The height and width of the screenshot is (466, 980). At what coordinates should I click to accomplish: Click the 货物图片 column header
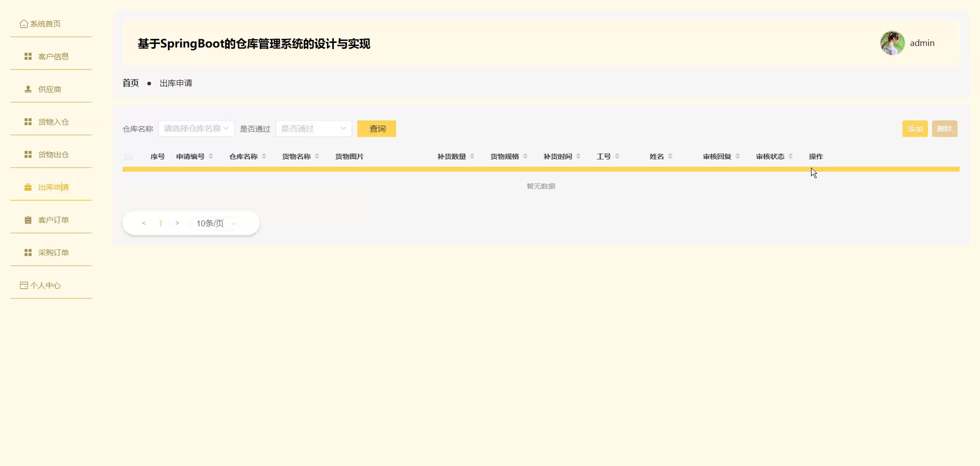point(350,156)
